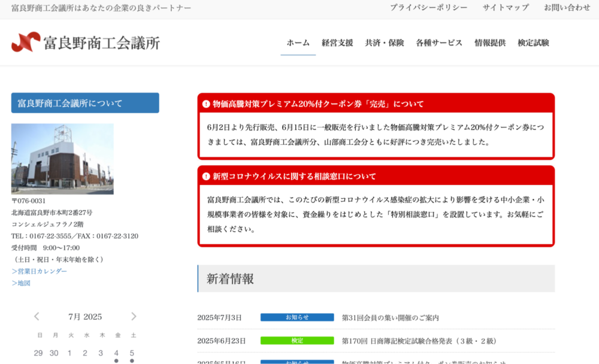Open the 営業日カレンダー link

[40, 271]
